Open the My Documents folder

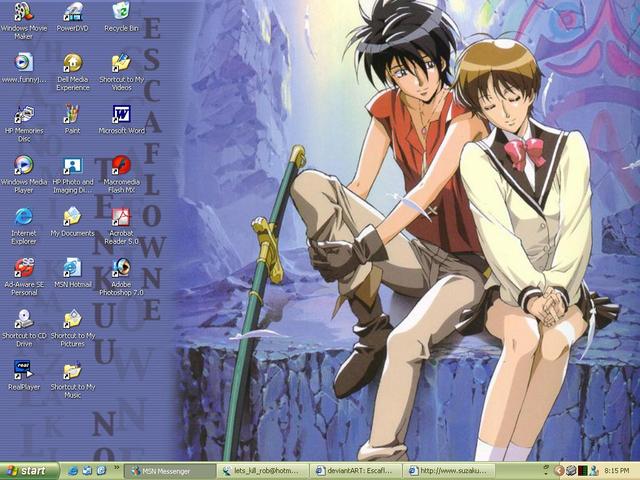72,222
